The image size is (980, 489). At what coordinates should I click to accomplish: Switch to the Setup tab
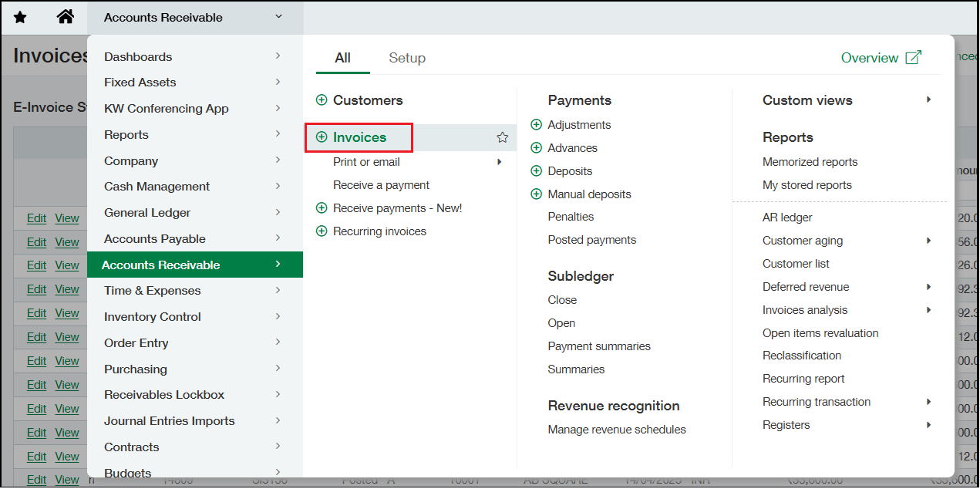click(407, 58)
